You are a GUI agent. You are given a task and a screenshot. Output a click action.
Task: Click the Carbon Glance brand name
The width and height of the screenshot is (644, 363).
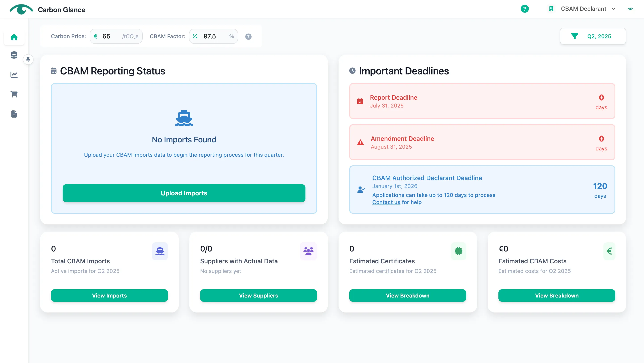61,10
